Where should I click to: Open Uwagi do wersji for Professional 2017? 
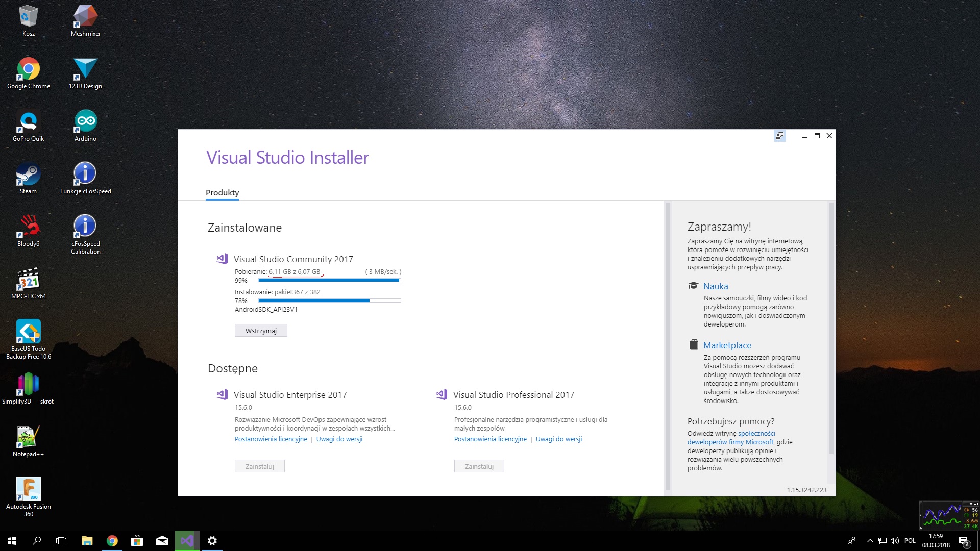(x=558, y=439)
